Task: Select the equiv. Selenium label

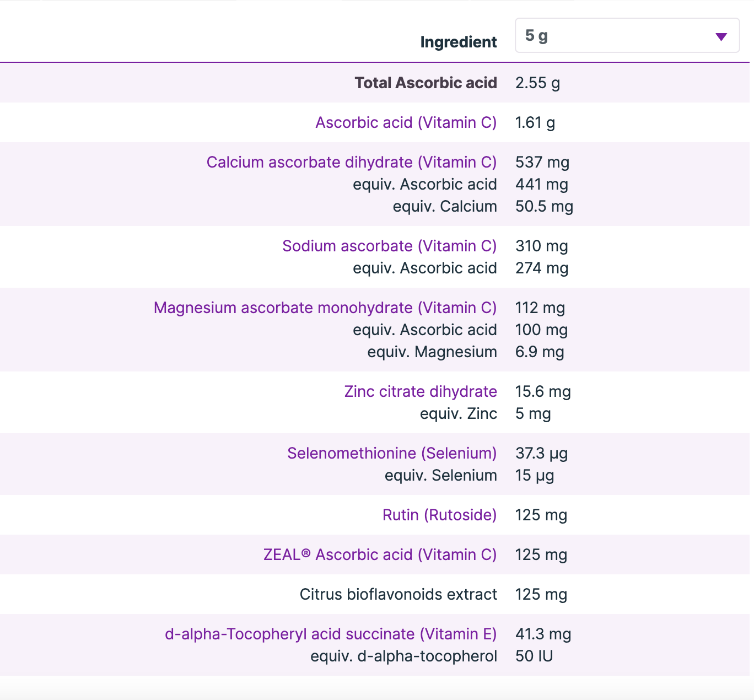Action: click(441, 475)
